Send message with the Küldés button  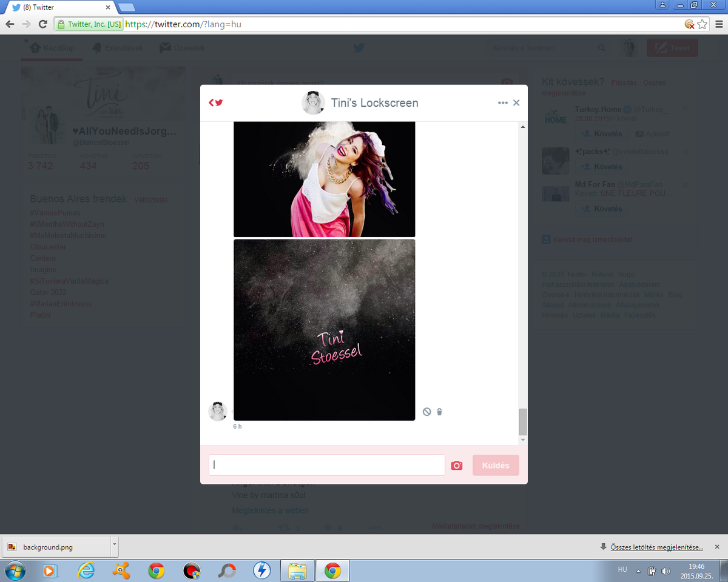pos(496,466)
